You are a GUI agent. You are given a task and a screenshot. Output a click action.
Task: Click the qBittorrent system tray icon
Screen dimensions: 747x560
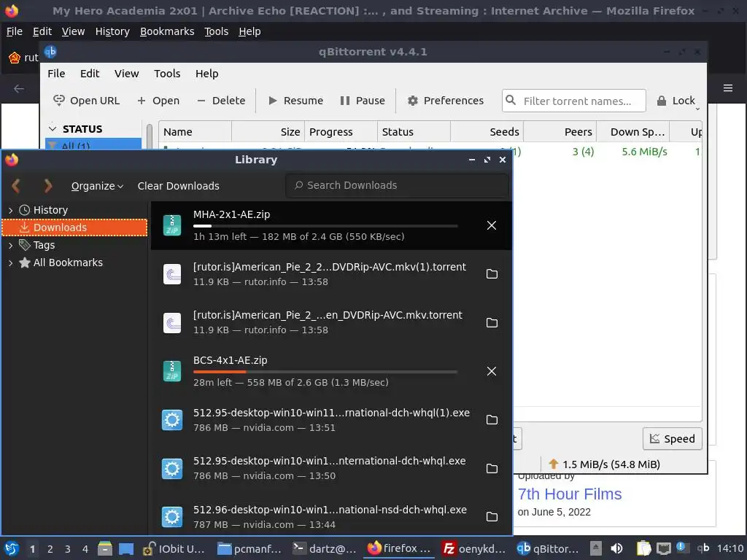click(x=703, y=548)
